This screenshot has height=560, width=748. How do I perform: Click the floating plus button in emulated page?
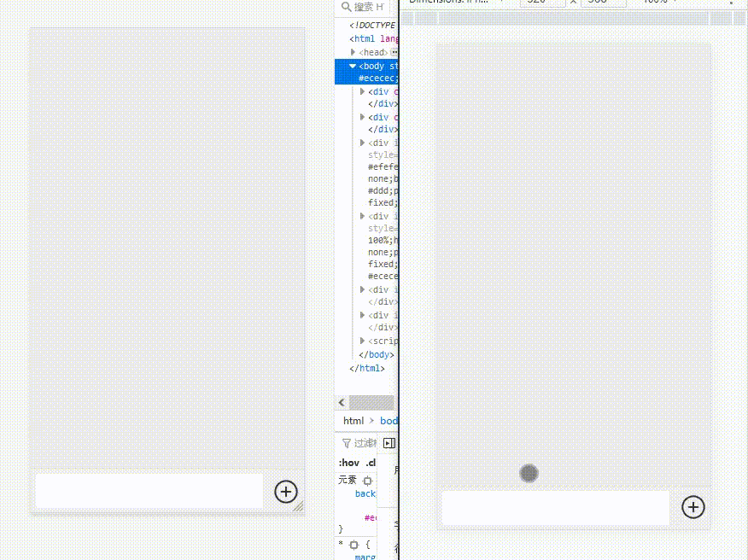pyautogui.click(x=693, y=507)
